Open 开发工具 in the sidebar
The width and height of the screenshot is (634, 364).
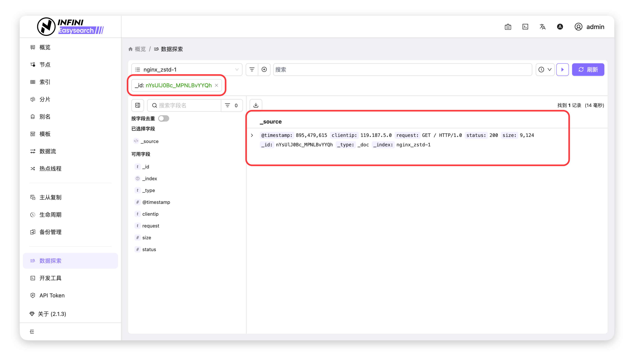point(50,278)
